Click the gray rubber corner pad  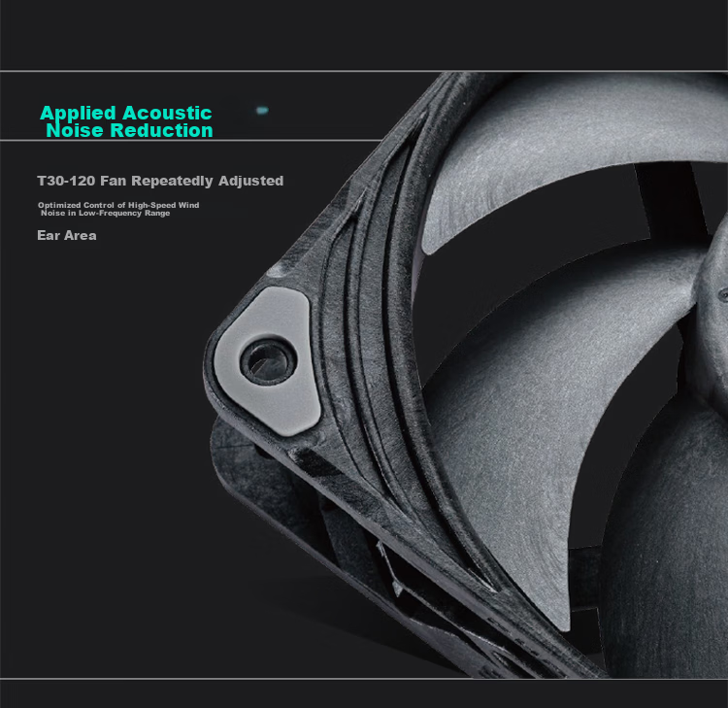point(268,360)
